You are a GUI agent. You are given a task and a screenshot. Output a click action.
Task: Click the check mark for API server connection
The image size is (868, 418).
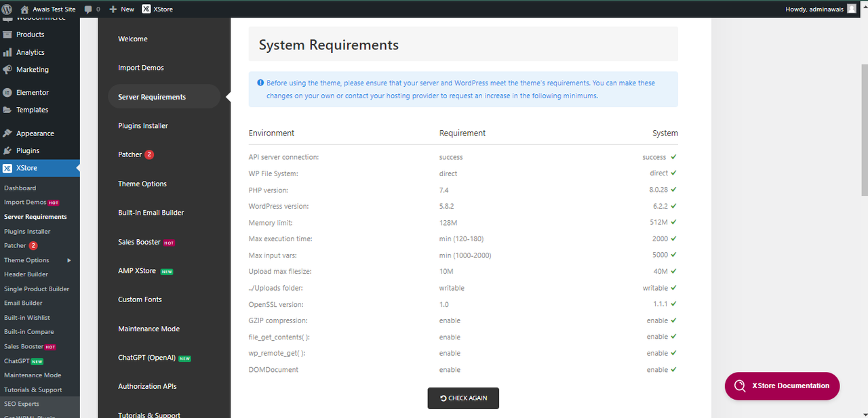click(x=674, y=157)
